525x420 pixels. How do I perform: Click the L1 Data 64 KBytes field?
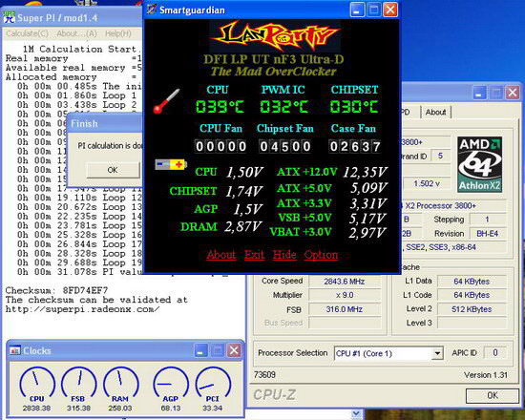pos(472,282)
